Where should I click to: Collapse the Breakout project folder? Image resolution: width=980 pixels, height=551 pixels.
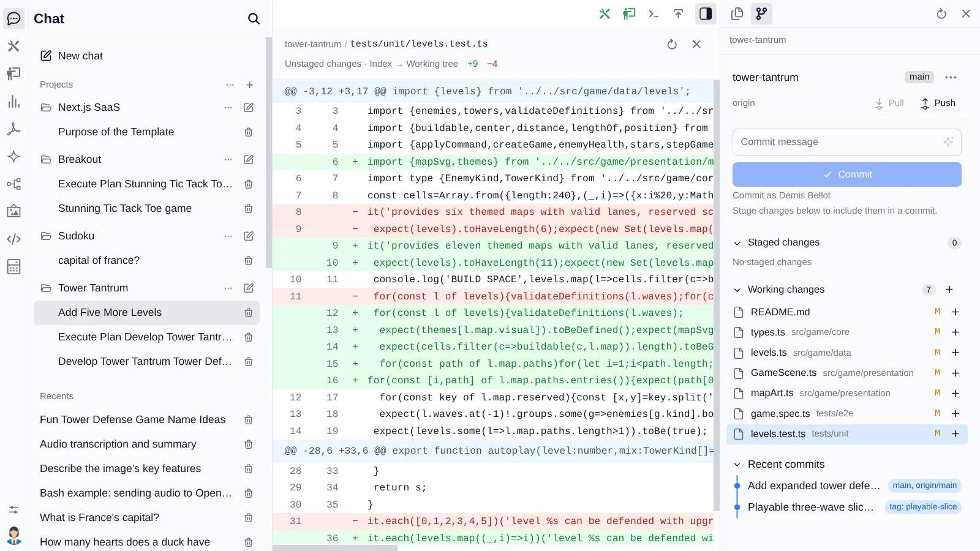click(x=46, y=160)
